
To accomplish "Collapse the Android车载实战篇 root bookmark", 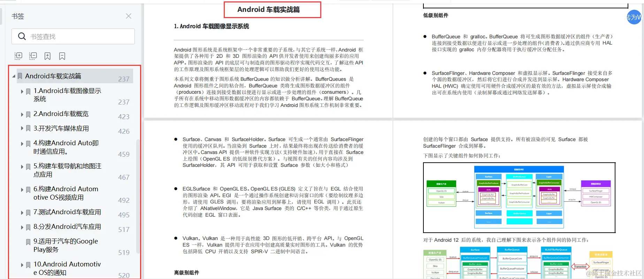I will tap(14, 76).
